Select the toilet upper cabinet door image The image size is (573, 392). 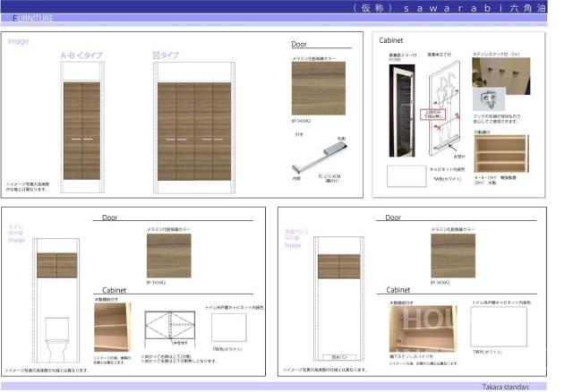pos(57,266)
